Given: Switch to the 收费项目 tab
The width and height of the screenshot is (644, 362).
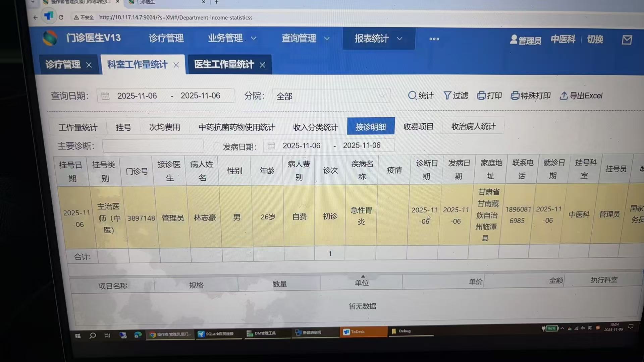Looking at the screenshot, I should coord(418,127).
